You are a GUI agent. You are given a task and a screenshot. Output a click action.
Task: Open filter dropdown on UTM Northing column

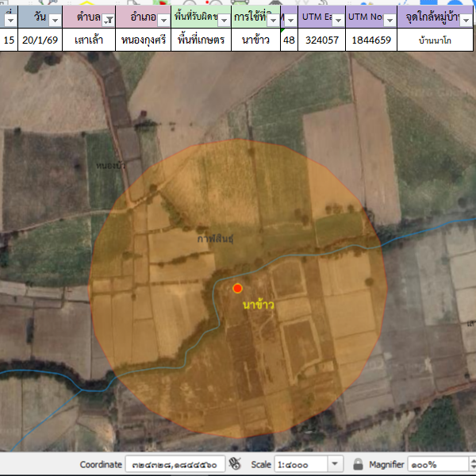point(390,19)
